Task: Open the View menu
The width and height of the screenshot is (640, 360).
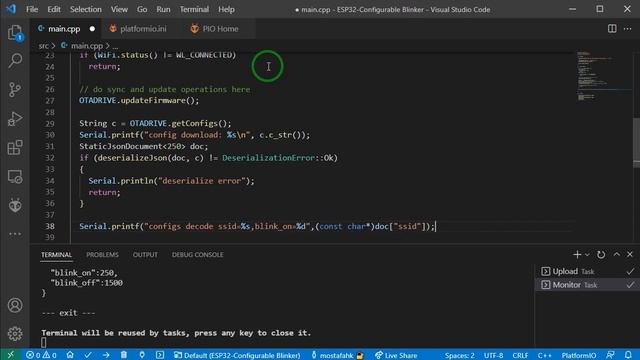Action: [119, 9]
